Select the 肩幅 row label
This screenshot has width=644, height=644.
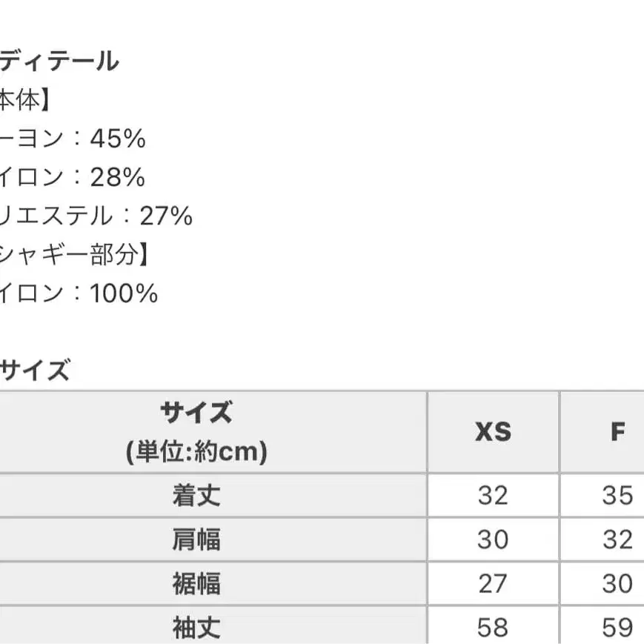coord(196,540)
